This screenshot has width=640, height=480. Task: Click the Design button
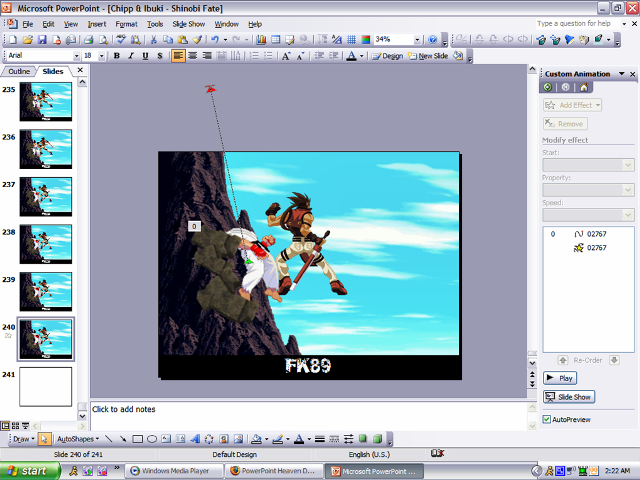[x=387, y=56]
